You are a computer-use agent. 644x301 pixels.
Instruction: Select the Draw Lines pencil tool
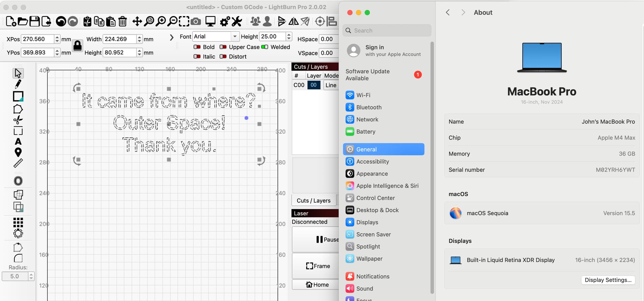pos(18,84)
